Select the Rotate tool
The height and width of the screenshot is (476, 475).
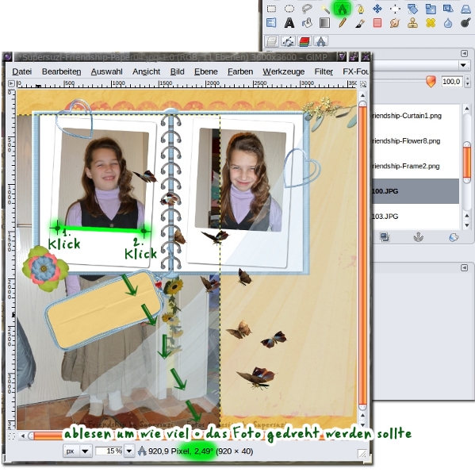coord(412,9)
